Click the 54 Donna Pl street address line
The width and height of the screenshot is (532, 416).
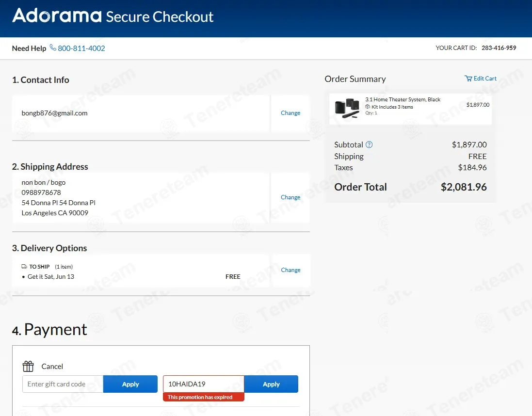tap(58, 203)
